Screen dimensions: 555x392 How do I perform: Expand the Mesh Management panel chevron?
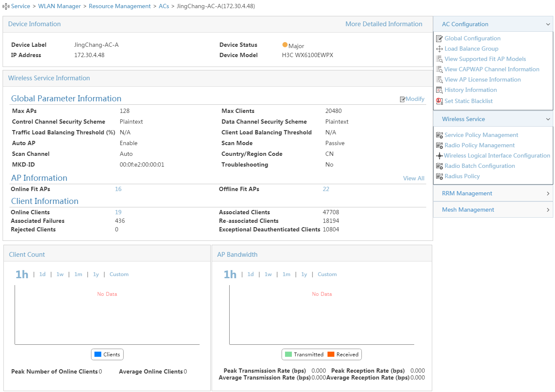(548, 210)
